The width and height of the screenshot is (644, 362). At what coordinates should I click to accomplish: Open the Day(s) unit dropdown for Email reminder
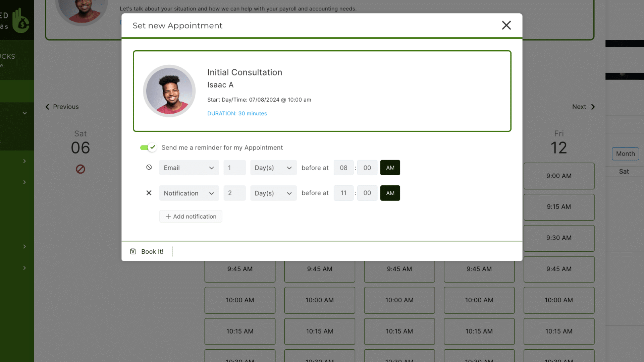[273, 168]
